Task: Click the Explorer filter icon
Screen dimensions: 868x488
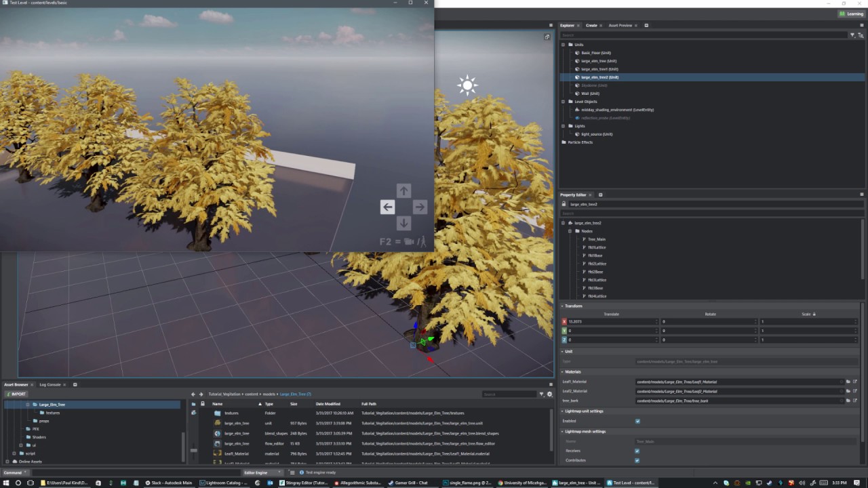Action: (852, 35)
